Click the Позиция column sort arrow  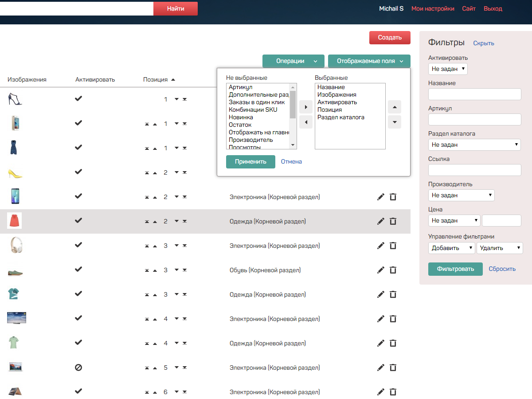[173, 80]
